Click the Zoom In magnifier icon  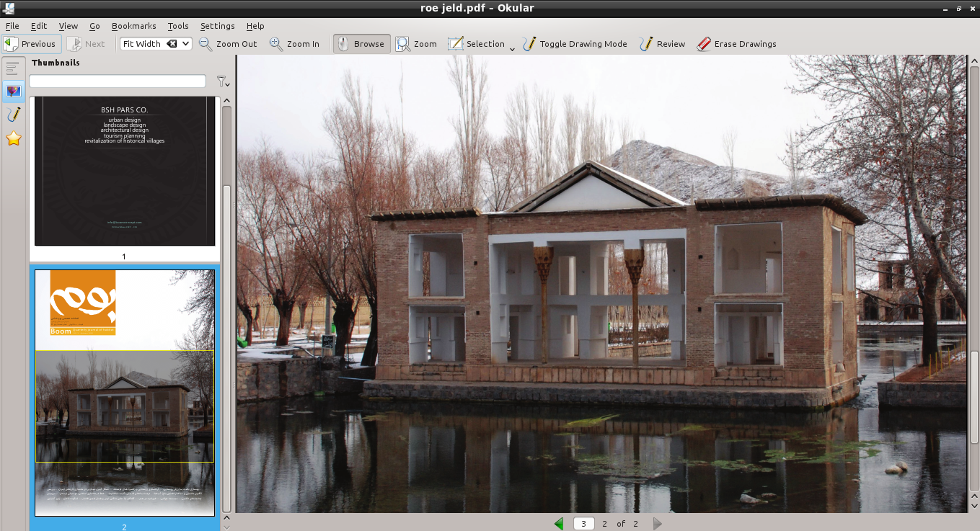tap(276, 44)
